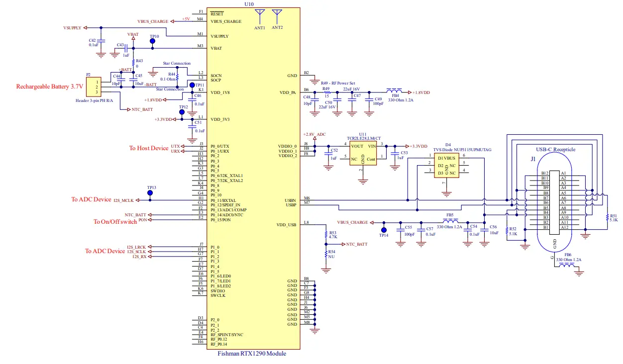Screen dimensions: 623x364
Task: Select ferrite bead FB6 symbol
Action: (568, 265)
